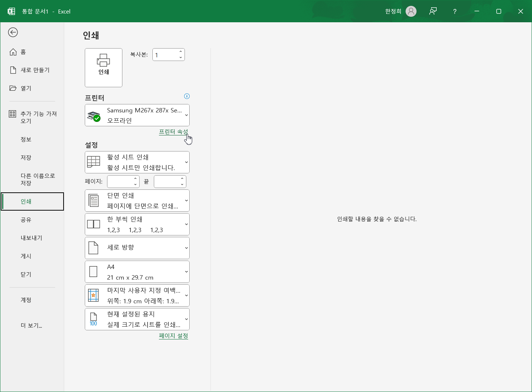Click the 100 scaling page icon
532x392 pixels.
pyautogui.click(x=94, y=319)
